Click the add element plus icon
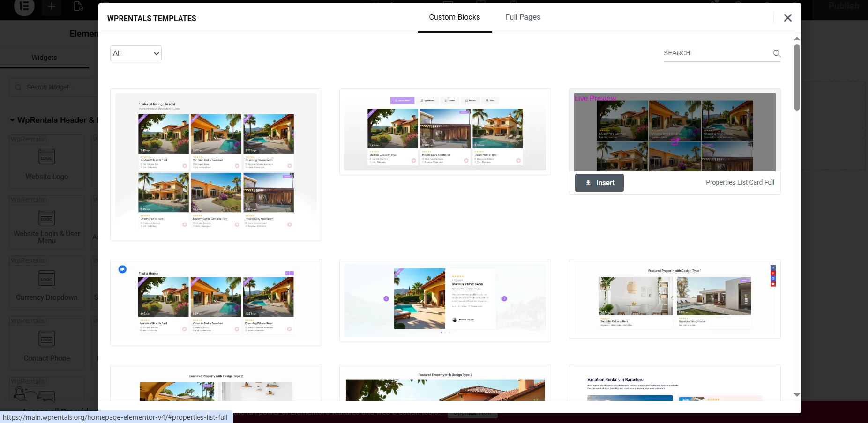 52,7
